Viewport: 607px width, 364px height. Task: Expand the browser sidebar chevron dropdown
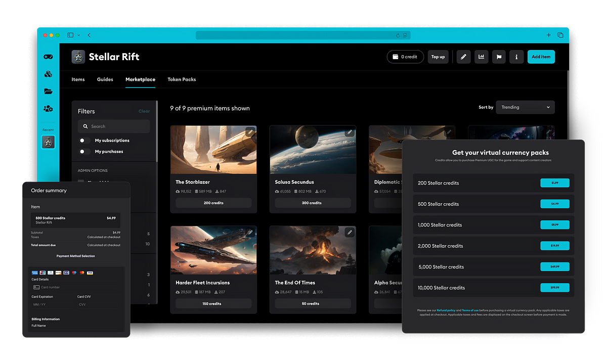pyautogui.click(x=78, y=35)
